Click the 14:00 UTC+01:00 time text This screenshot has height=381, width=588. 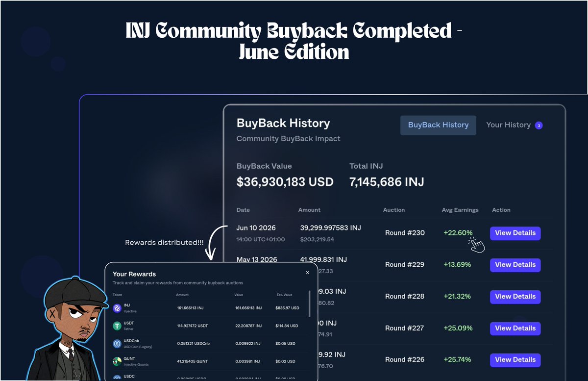pos(261,240)
